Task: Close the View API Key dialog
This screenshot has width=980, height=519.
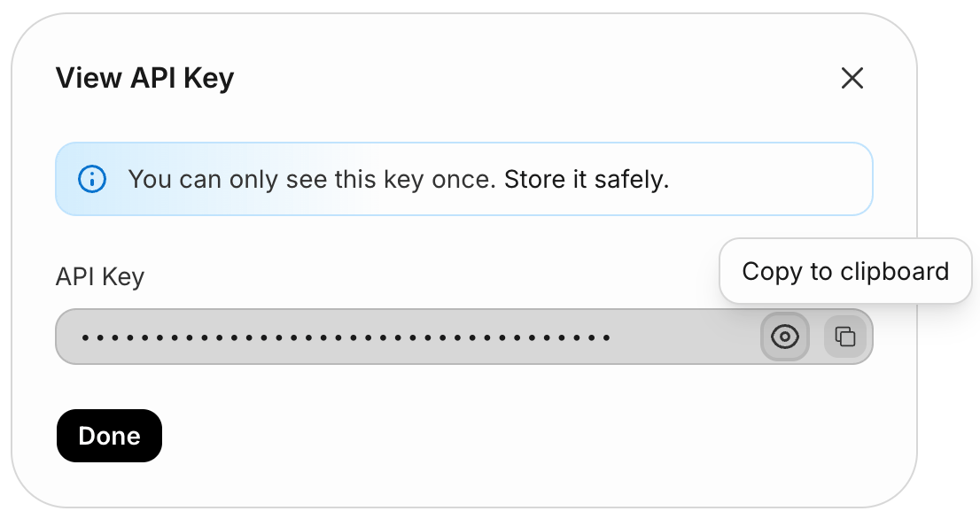Action: (852, 78)
